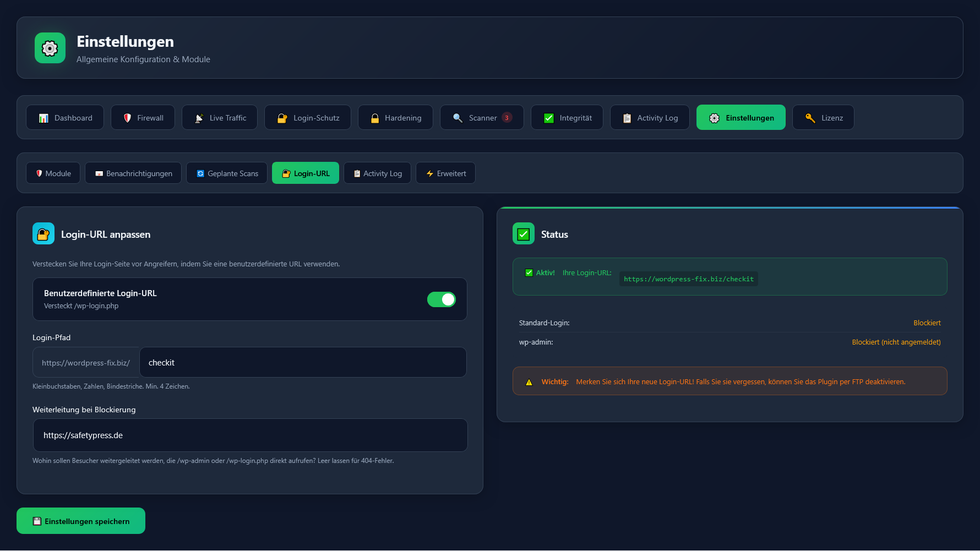The width and height of the screenshot is (980, 551).
Task: Open the Scanner with 3 pending items
Action: [482, 117]
